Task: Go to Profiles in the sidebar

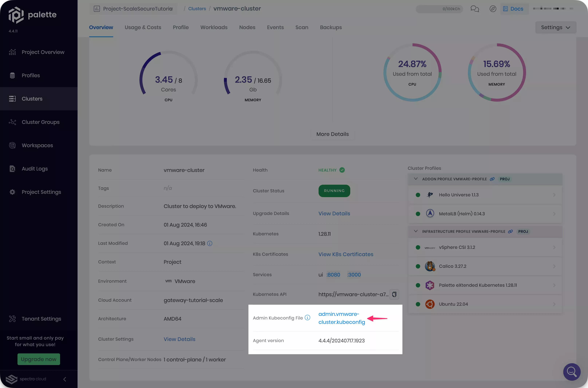Action: coord(39,75)
